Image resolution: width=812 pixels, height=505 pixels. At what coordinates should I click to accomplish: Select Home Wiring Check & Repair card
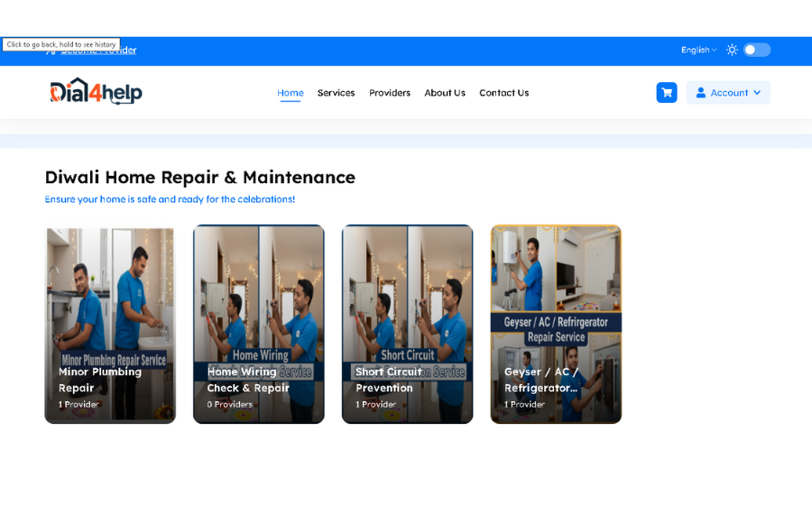259,325
